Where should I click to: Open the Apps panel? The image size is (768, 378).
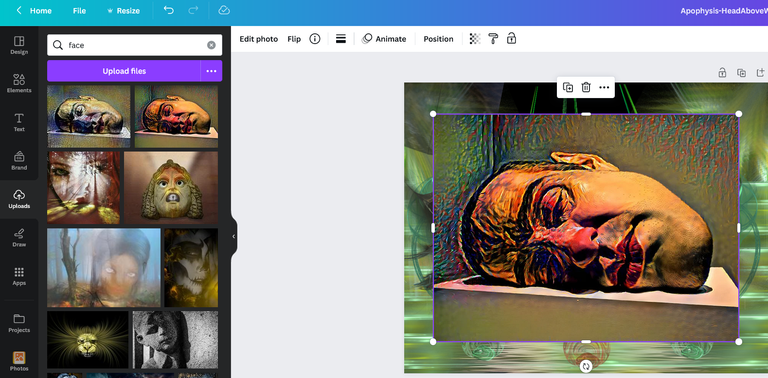tap(19, 276)
